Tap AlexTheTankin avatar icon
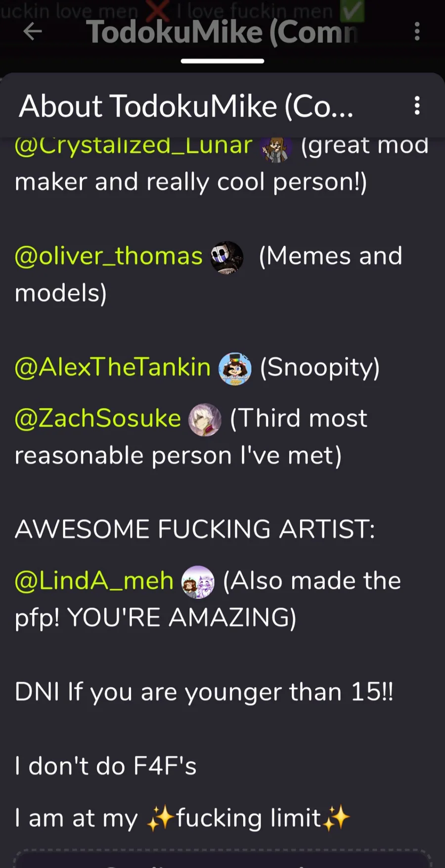The width and height of the screenshot is (445, 868). [235, 369]
